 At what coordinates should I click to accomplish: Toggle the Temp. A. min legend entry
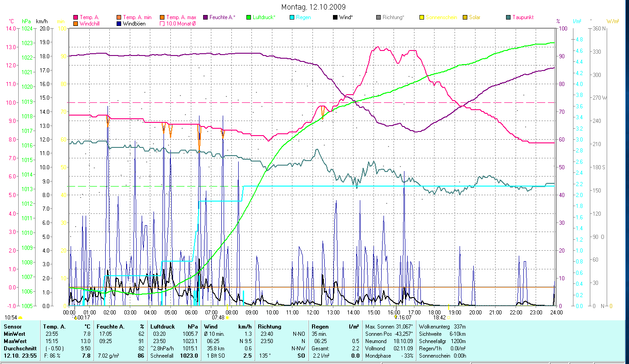click(137, 18)
